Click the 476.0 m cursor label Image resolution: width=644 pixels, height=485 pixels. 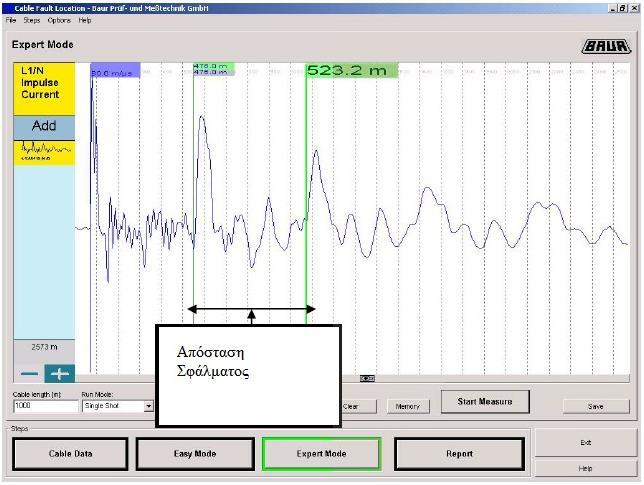pyautogui.click(x=214, y=69)
